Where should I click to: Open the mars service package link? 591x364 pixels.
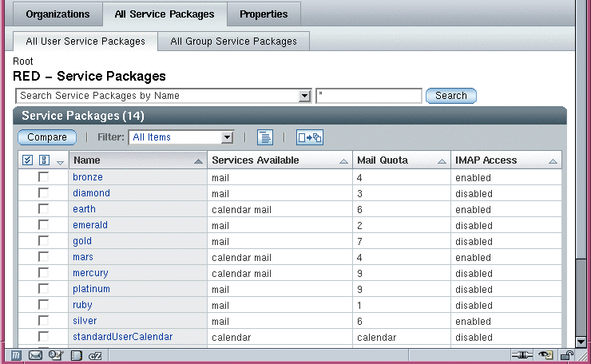tap(83, 257)
